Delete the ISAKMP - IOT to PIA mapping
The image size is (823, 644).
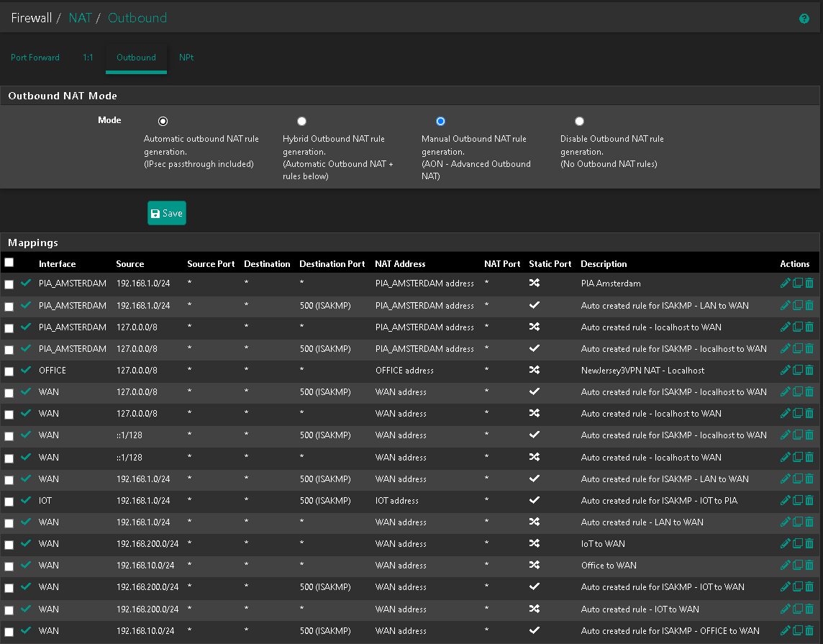pyautogui.click(x=809, y=500)
